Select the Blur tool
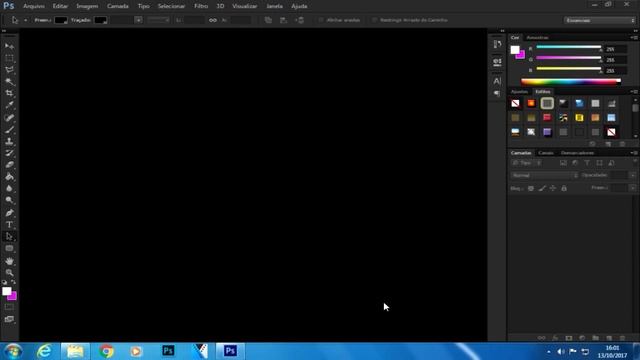The height and width of the screenshot is (360, 640). [x=9, y=189]
